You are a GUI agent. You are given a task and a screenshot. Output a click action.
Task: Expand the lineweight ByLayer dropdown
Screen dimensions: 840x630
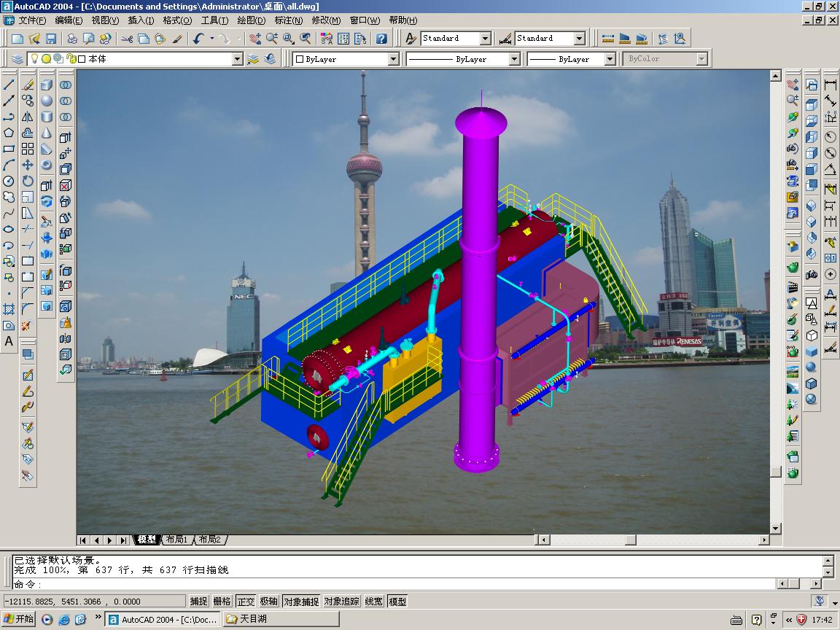coord(610,59)
